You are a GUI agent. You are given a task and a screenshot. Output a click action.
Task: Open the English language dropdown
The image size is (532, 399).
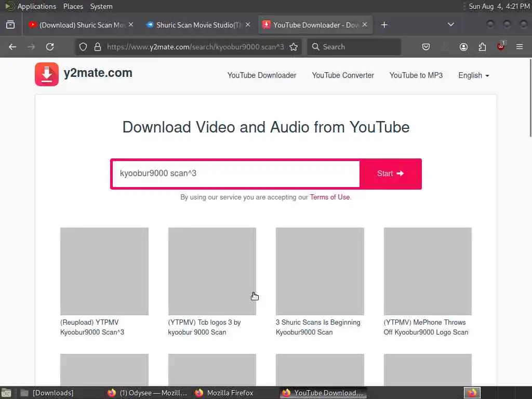click(x=474, y=75)
